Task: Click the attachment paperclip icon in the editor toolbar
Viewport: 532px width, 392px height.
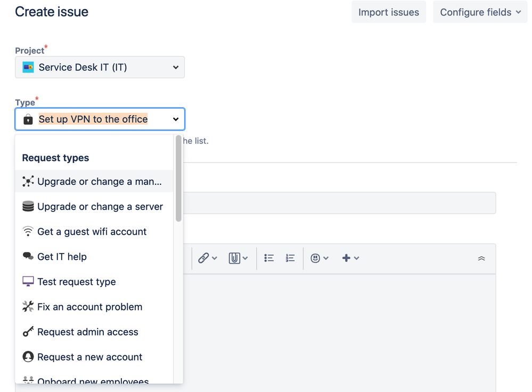Action: click(234, 258)
